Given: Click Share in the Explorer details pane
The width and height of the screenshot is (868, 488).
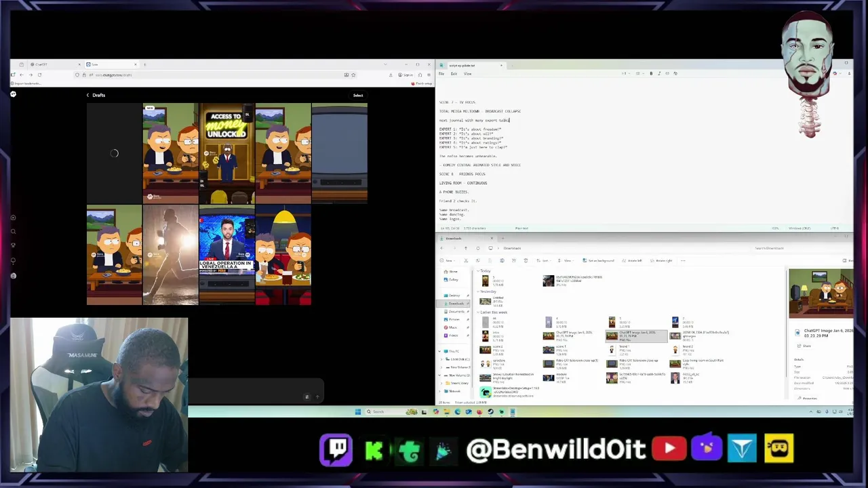Looking at the screenshot, I should pyautogui.click(x=804, y=346).
